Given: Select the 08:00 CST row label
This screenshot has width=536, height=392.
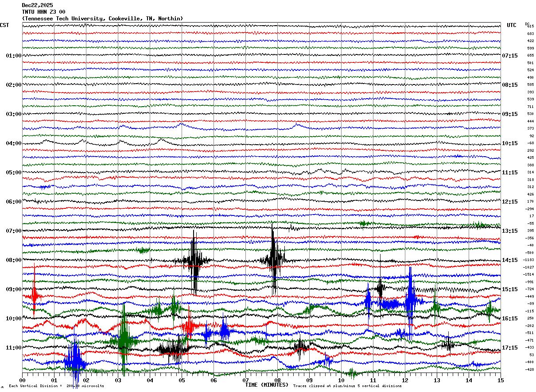Looking at the screenshot, I should [x=14, y=260].
